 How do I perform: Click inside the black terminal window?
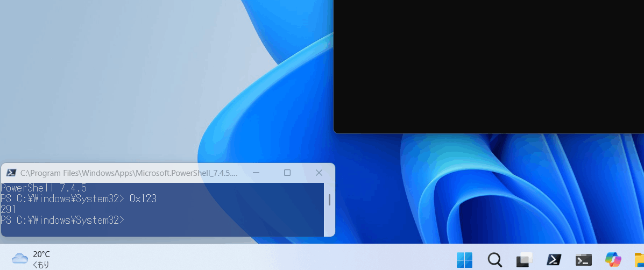[489, 66]
